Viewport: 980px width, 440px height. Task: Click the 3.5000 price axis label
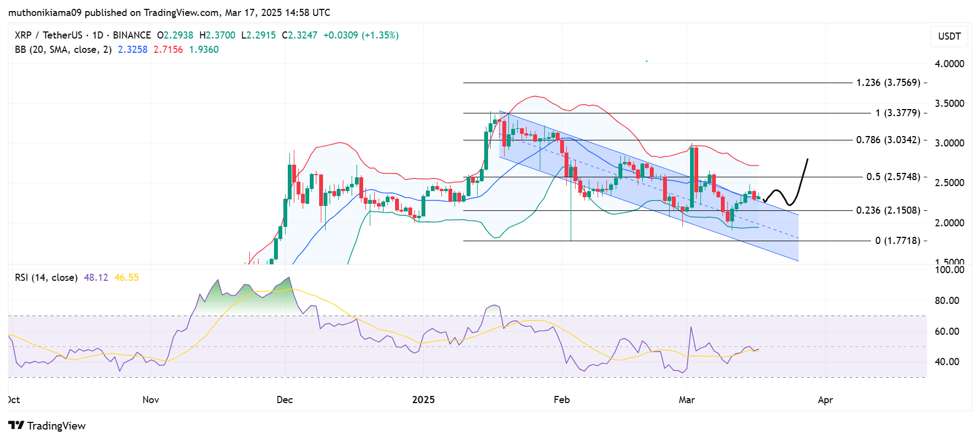(x=949, y=104)
